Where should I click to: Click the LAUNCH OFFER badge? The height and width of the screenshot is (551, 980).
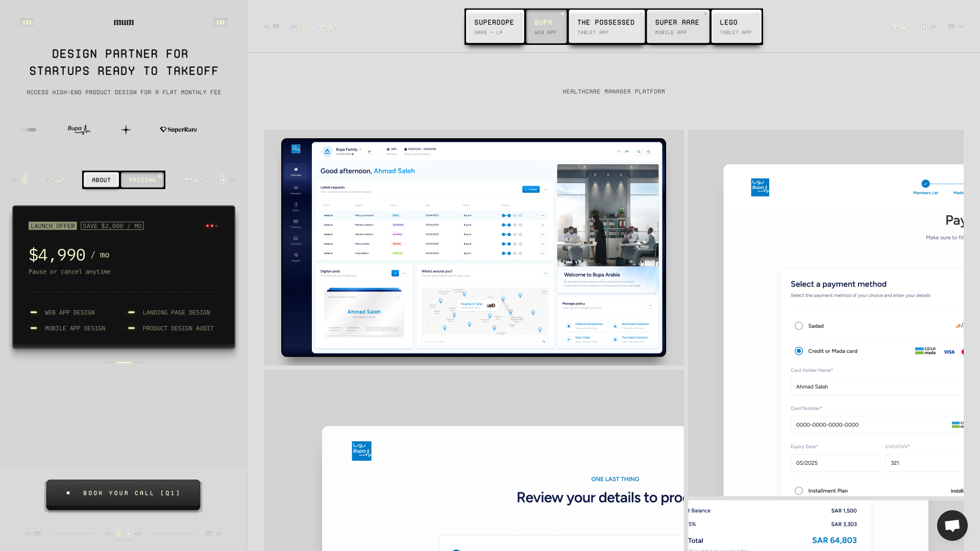tap(53, 226)
